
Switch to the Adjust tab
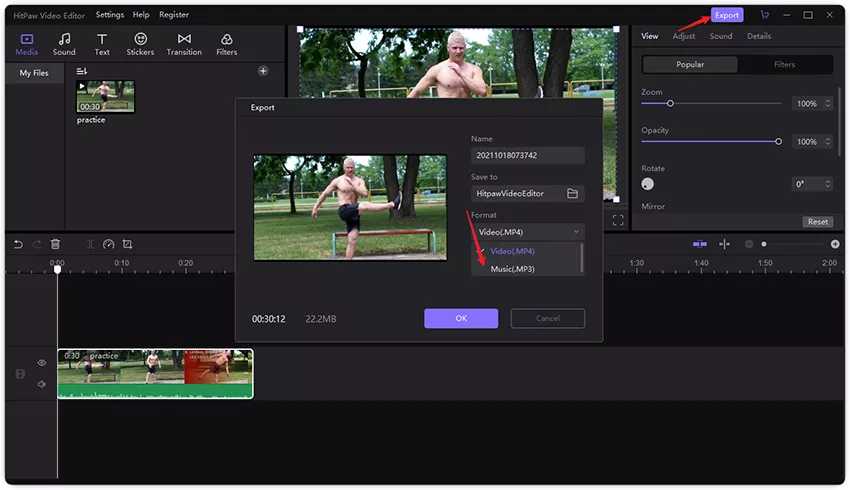[684, 36]
